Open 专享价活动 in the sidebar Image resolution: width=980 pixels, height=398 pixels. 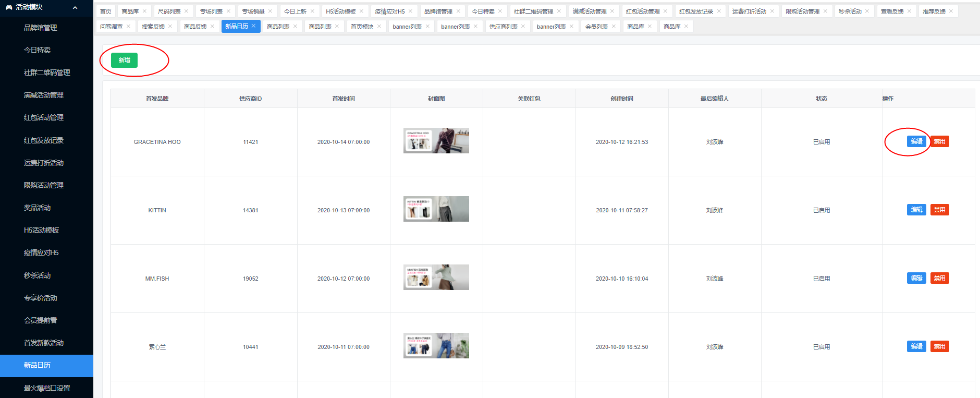click(46, 298)
